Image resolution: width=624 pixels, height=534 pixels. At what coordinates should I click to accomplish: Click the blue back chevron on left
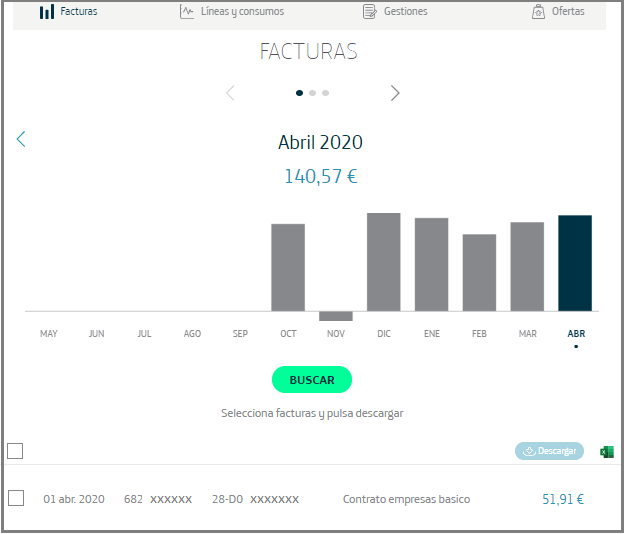(x=21, y=139)
